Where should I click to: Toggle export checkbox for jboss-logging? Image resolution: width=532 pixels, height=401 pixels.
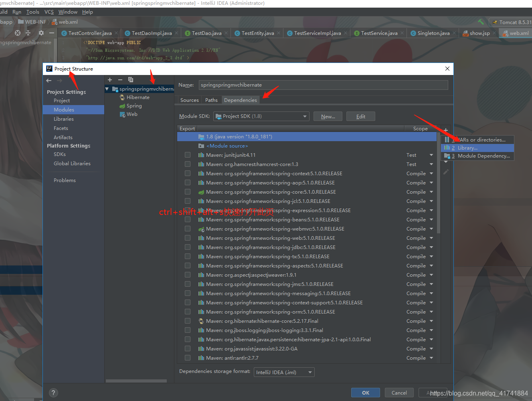click(188, 330)
